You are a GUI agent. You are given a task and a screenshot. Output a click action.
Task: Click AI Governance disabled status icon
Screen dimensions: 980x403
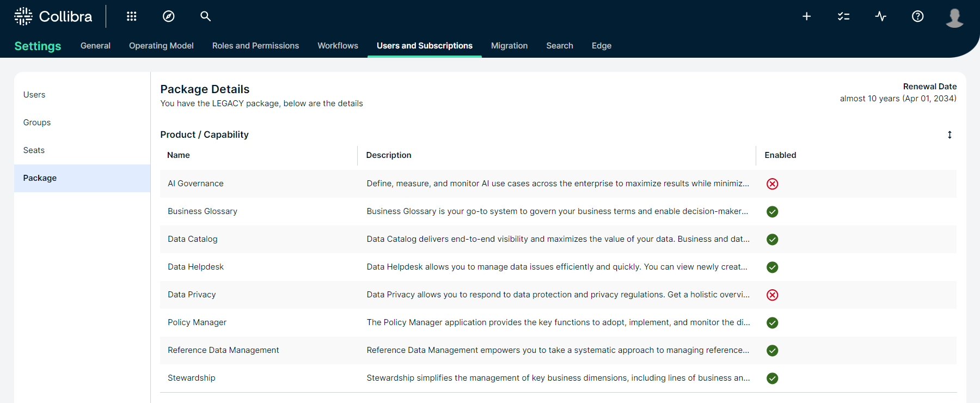click(772, 184)
